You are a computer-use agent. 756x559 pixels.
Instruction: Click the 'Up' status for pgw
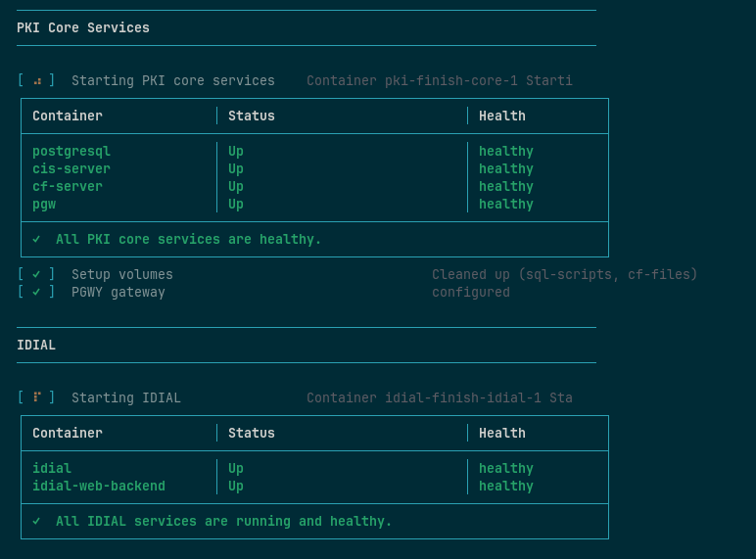(236, 205)
